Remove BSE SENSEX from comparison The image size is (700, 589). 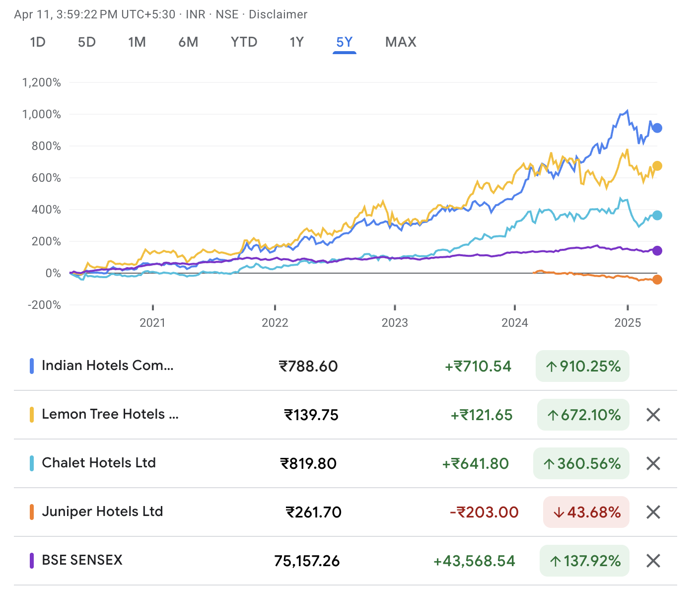[x=653, y=561]
